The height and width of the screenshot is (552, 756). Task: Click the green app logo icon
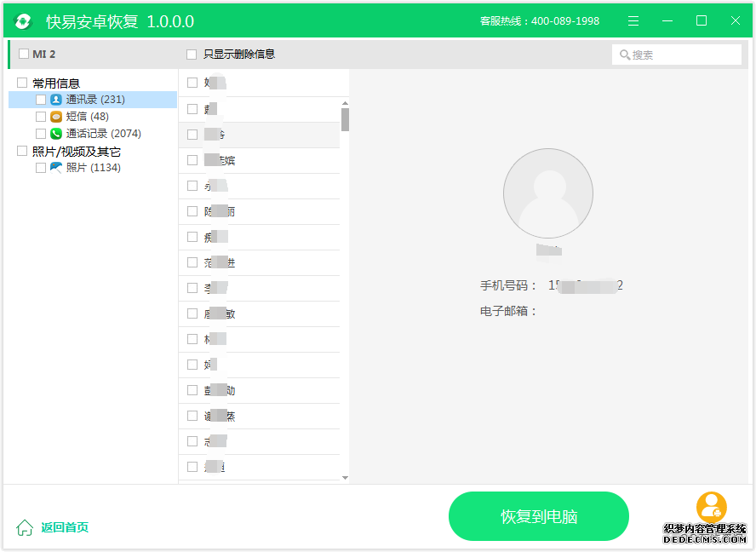click(x=23, y=21)
